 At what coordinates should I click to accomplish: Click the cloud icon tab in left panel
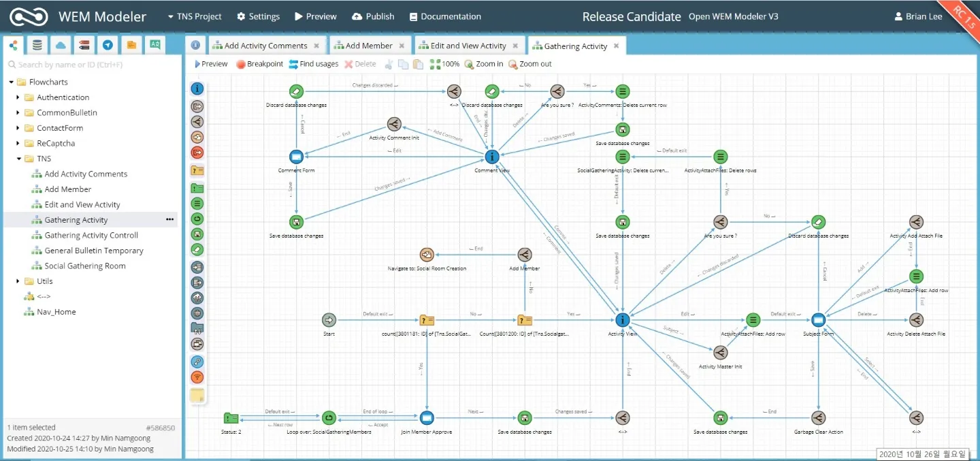[61, 46]
